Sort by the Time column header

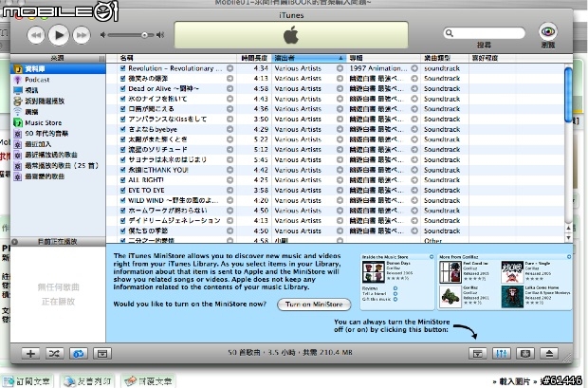point(254,58)
